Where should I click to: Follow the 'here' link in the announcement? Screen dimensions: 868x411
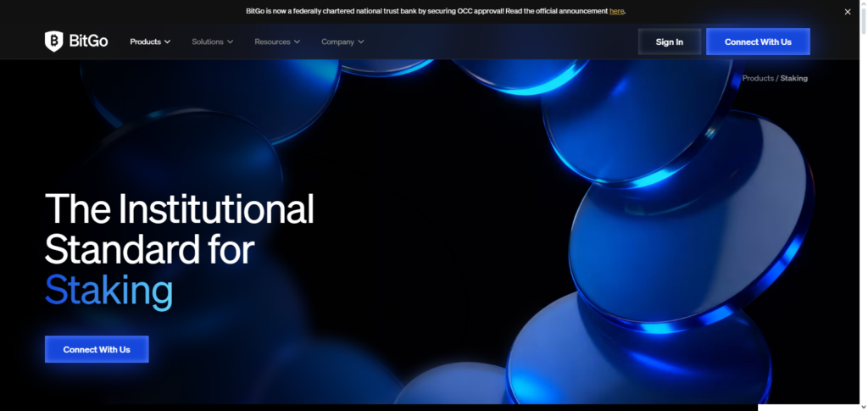pos(616,11)
